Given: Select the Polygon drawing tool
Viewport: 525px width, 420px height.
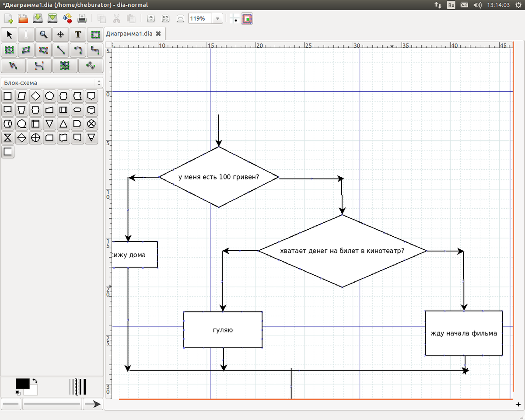Looking at the screenshot, I should pos(26,50).
